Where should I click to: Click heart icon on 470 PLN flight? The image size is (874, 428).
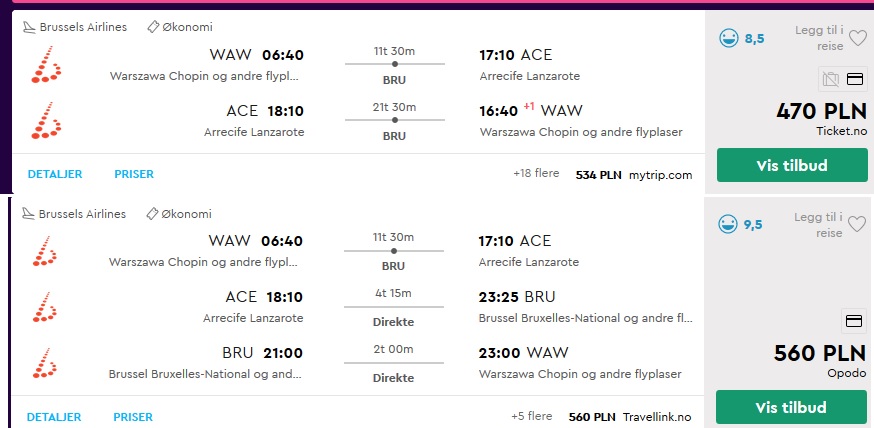click(858, 38)
